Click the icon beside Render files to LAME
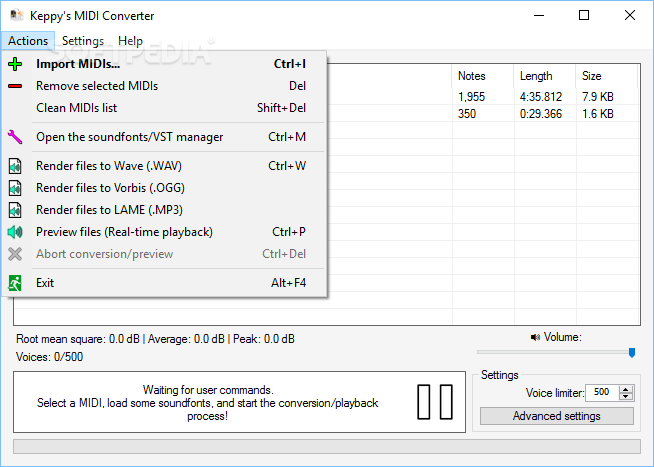Viewport: 654px width, 467px height. 15,210
